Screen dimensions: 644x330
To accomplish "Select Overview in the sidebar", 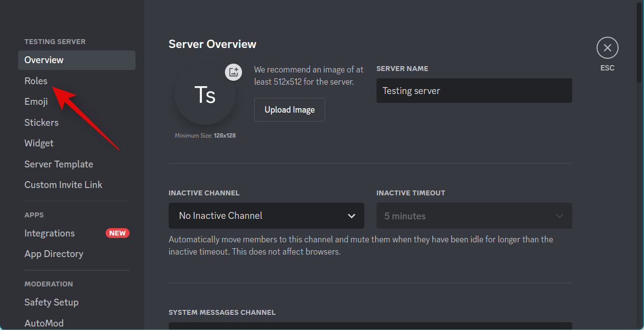I will 44,60.
